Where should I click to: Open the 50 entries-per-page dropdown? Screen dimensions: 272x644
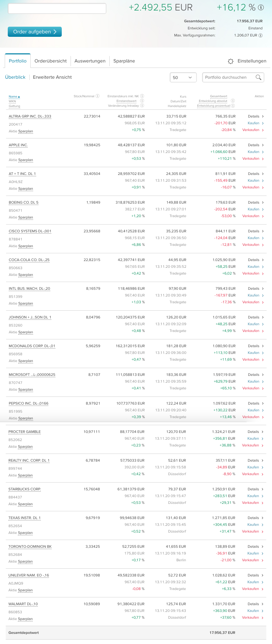183,77
